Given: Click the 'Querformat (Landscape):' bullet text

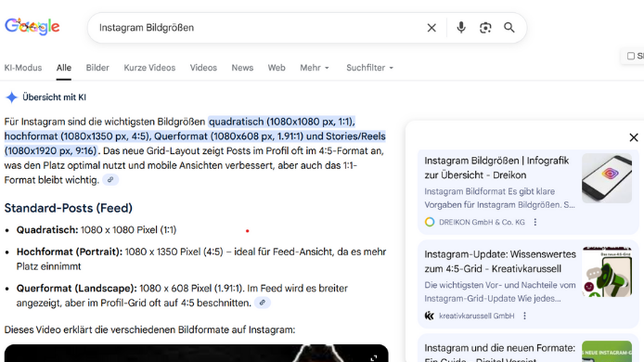Looking at the screenshot, I should (x=76, y=289).
